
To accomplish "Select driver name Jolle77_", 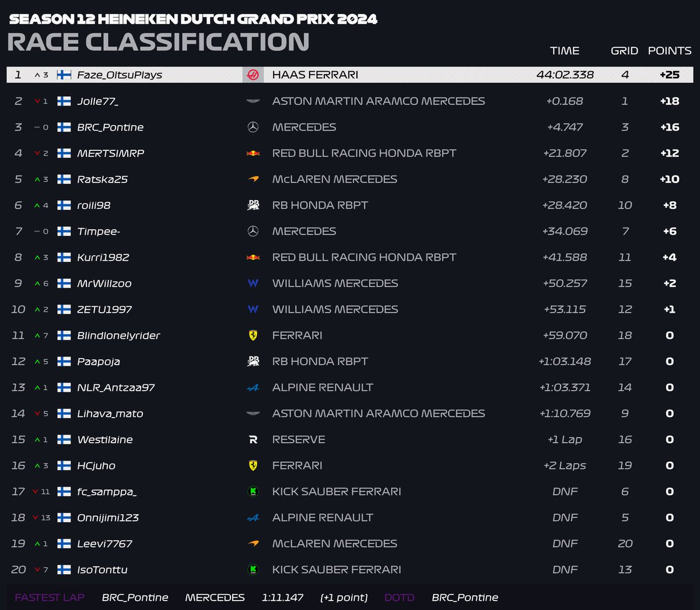I will point(97,101).
